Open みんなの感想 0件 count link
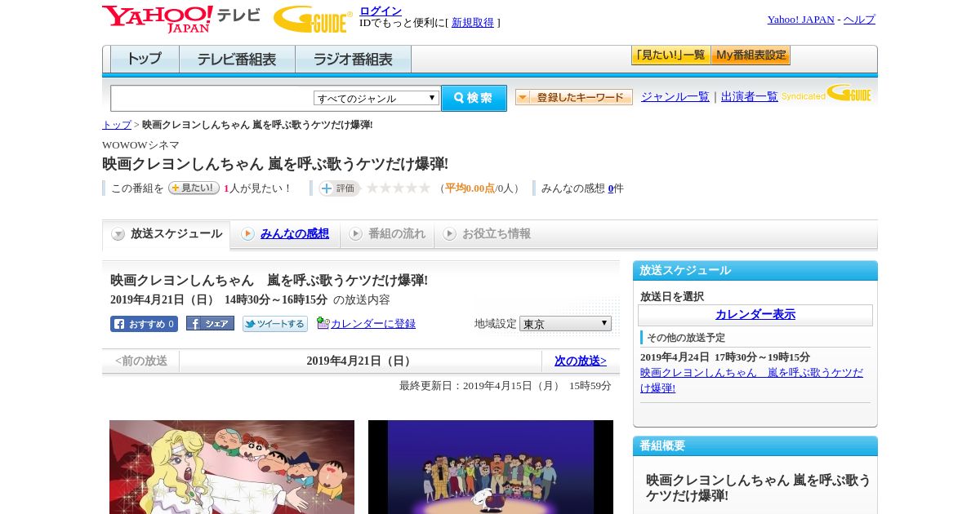This screenshot has height=514, width=980. (611, 188)
